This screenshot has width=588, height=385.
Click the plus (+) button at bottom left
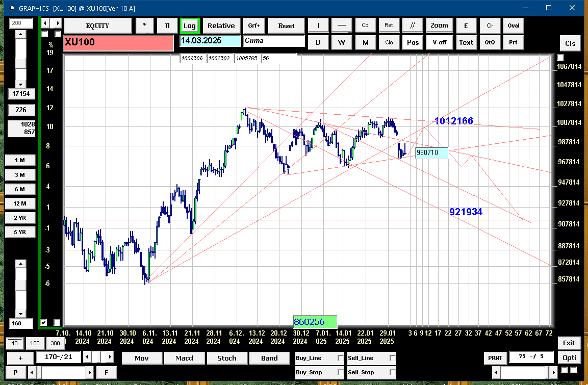20,358
